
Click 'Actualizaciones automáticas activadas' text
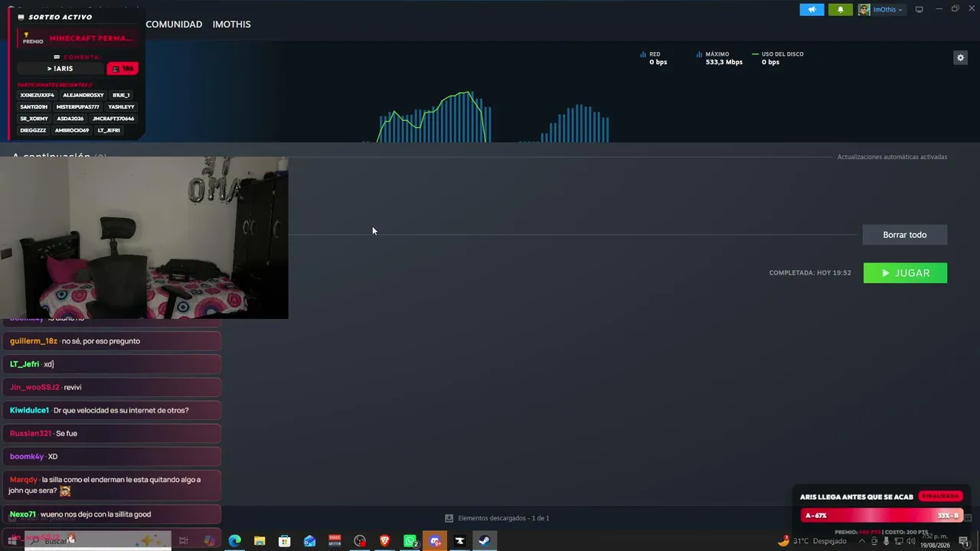(x=892, y=157)
